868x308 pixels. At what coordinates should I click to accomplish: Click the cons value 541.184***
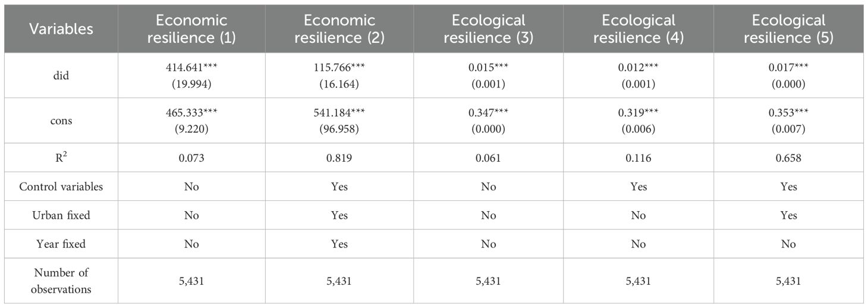(x=341, y=115)
